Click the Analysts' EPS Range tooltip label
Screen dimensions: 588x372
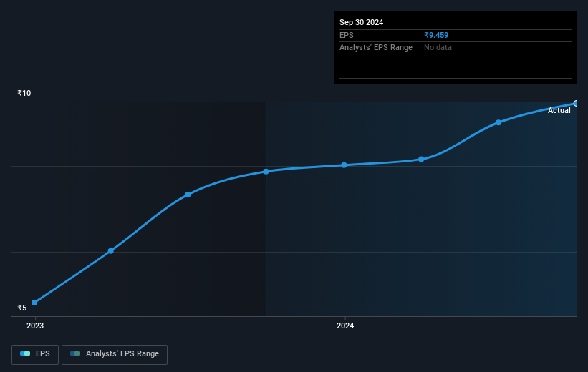376,48
